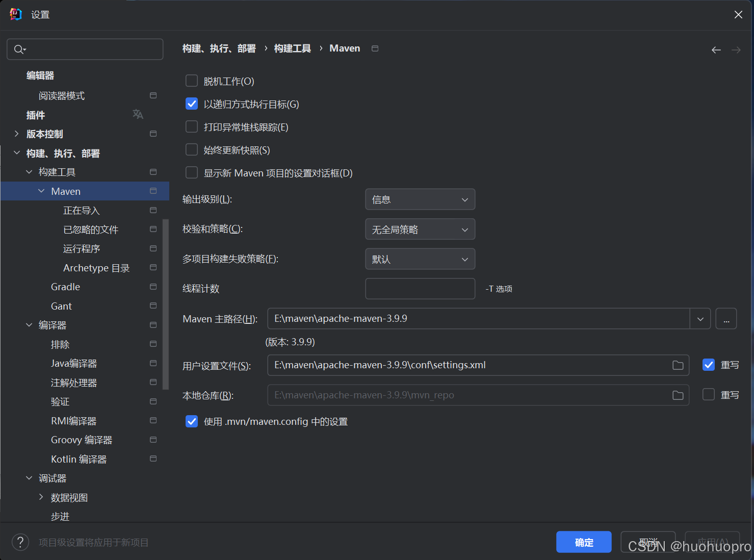Open the 步进 debugger page
754x560 pixels.
(x=60, y=516)
